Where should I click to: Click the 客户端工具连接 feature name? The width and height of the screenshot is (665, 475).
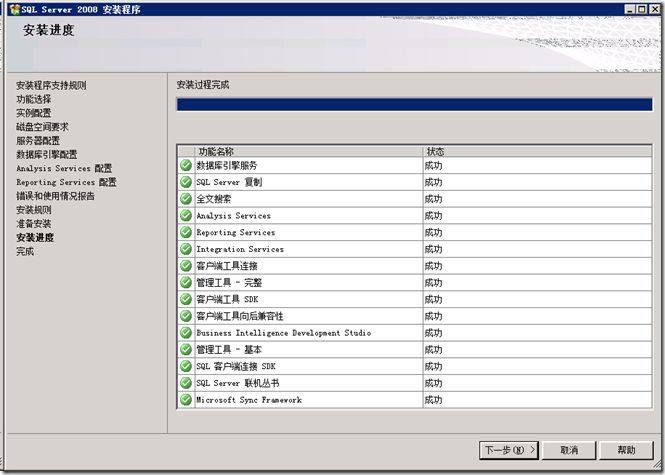click(x=227, y=266)
